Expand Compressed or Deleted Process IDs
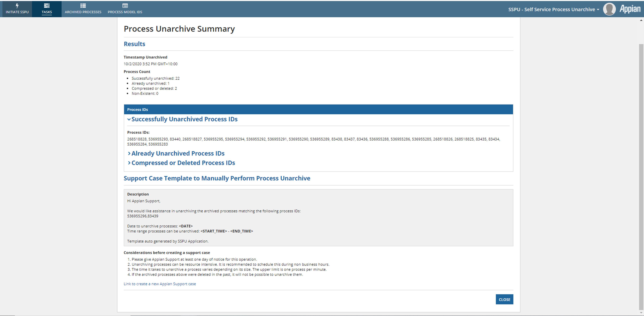 tap(181, 163)
